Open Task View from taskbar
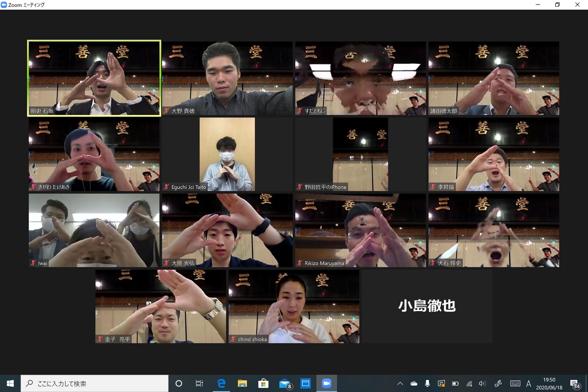The height and width of the screenshot is (392, 588). 199,383
